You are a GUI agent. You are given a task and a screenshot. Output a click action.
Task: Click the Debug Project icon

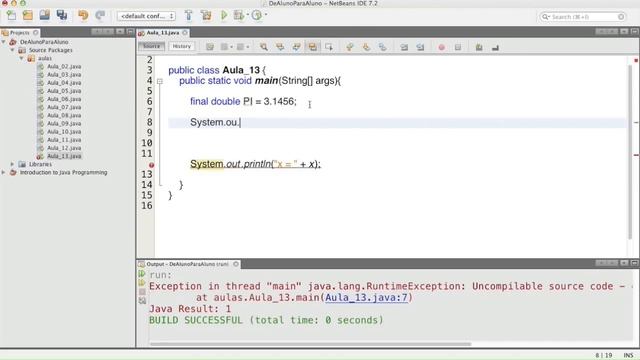[238, 16]
